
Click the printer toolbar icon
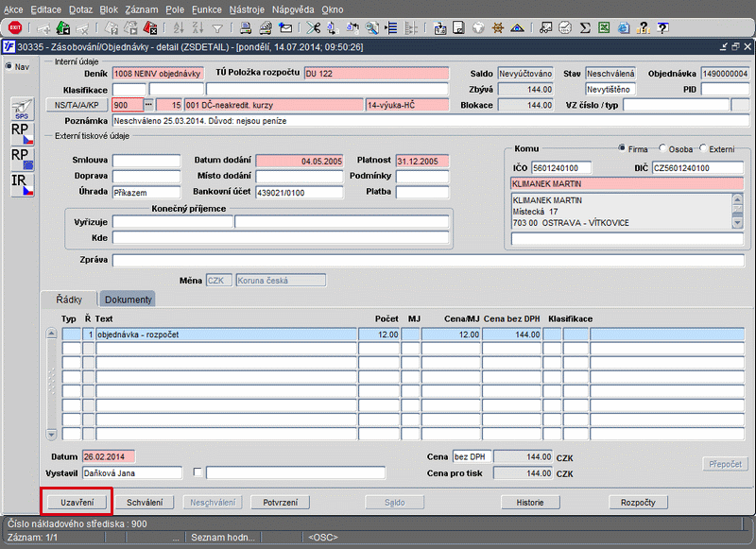tap(246, 28)
